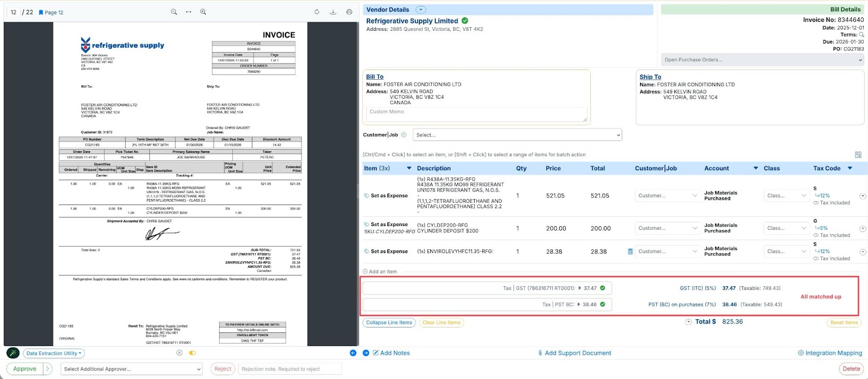Click green check on GST tax line
This screenshot has width=868, height=379.
603,288
